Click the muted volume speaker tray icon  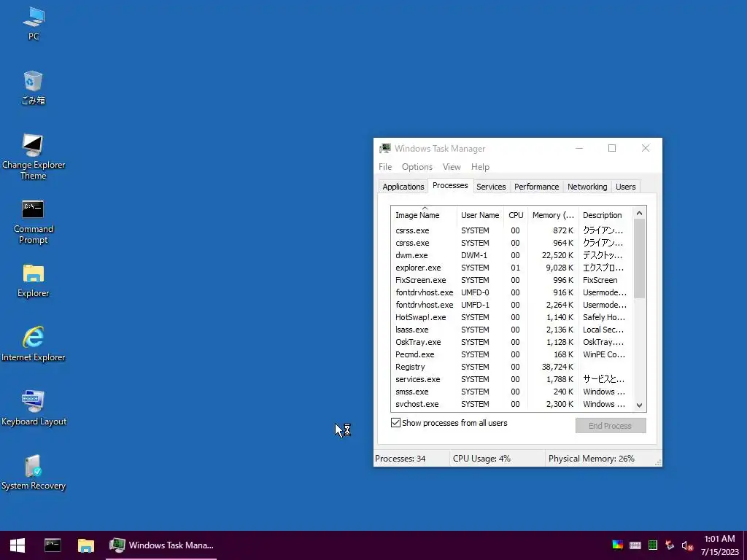pos(687,545)
